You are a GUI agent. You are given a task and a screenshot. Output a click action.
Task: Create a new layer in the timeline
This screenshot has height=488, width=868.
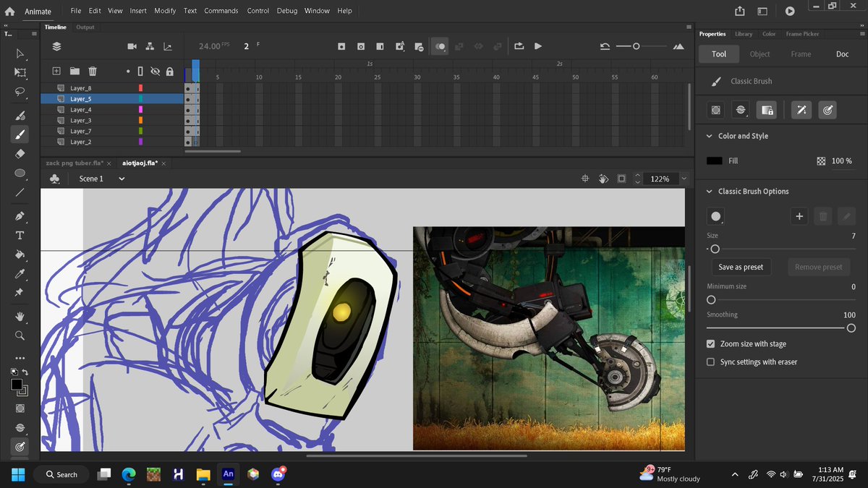(56, 71)
